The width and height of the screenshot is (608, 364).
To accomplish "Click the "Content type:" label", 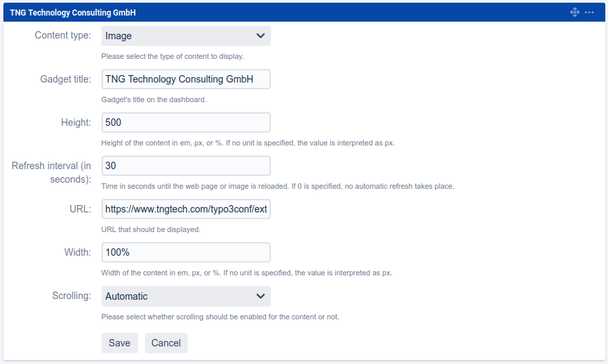I will click(62, 36).
